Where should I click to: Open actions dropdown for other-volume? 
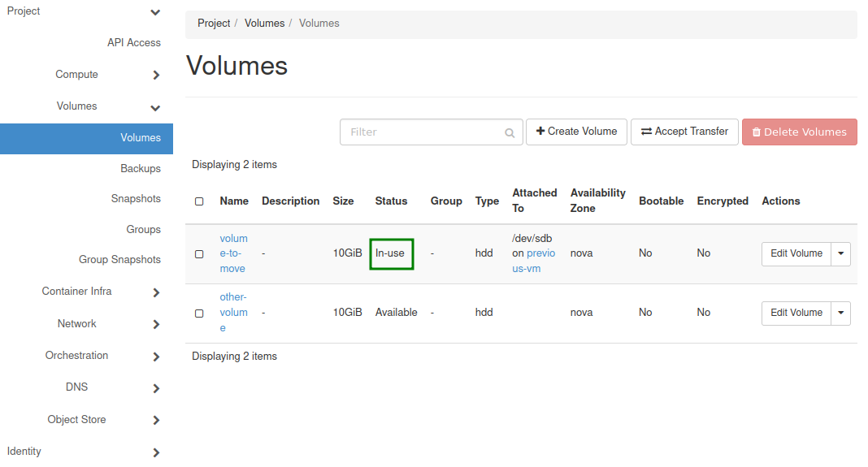click(x=841, y=313)
